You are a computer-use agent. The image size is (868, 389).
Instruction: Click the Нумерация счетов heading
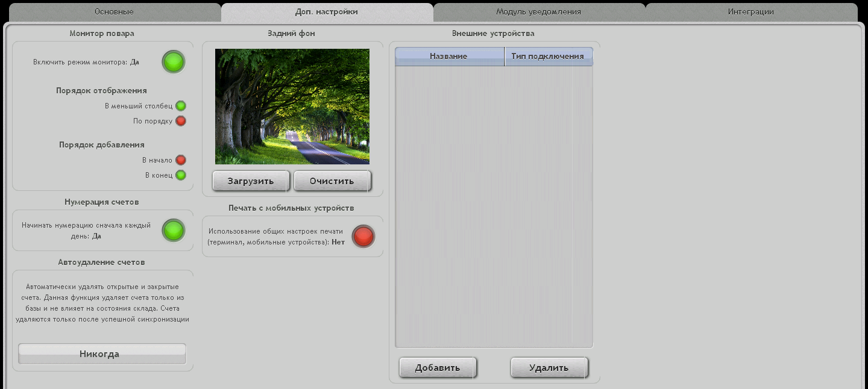(102, 202)
